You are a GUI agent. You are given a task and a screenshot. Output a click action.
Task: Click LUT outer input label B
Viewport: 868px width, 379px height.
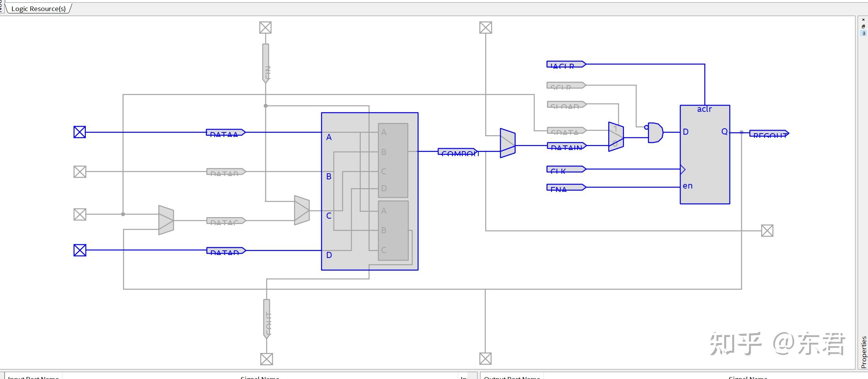click(x=329, y=177)
